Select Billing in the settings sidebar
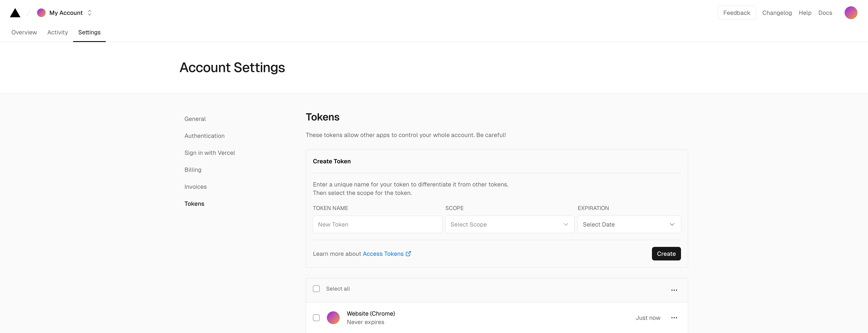 [x=193, y=169]
